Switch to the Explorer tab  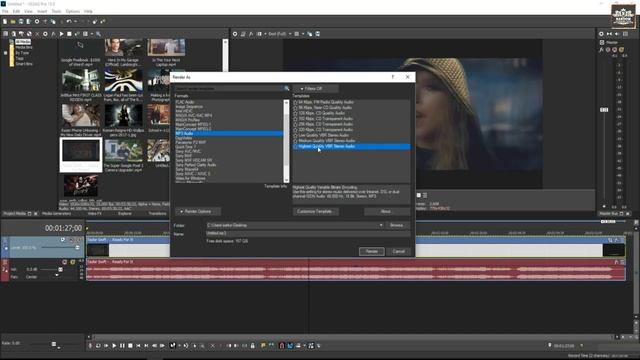click(x=125, y=213)
